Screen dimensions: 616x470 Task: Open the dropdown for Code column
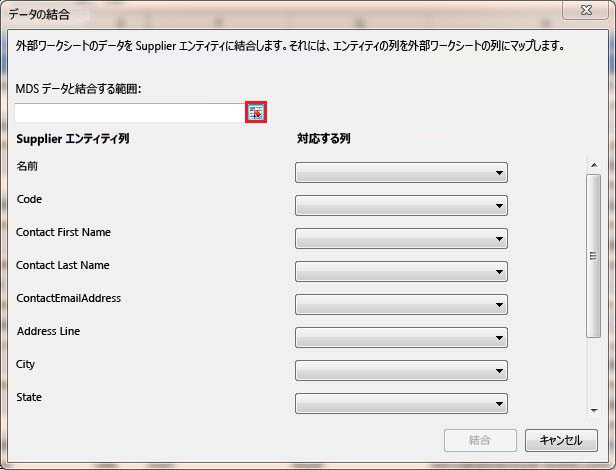click(x=401, y=206)
